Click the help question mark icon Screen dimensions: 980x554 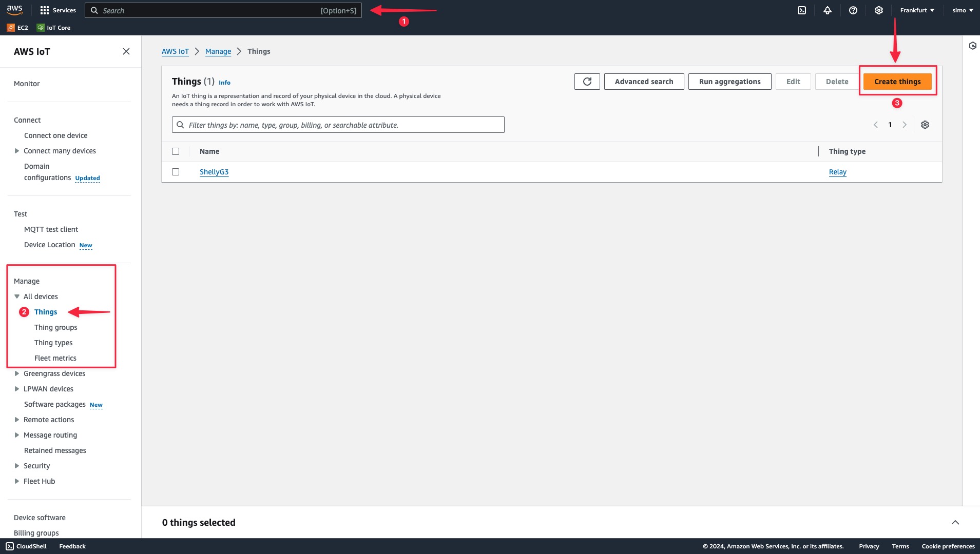(853, 10)
